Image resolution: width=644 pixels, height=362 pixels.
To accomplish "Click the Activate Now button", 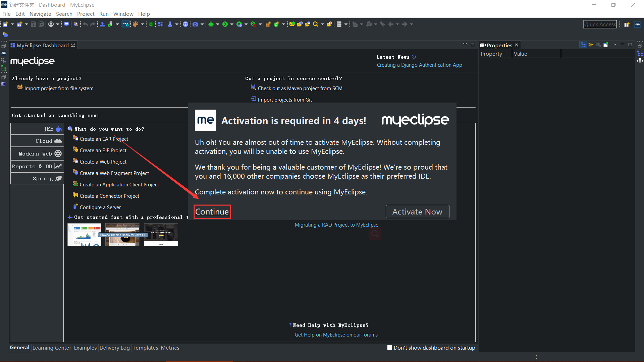I will click(417, 212).
